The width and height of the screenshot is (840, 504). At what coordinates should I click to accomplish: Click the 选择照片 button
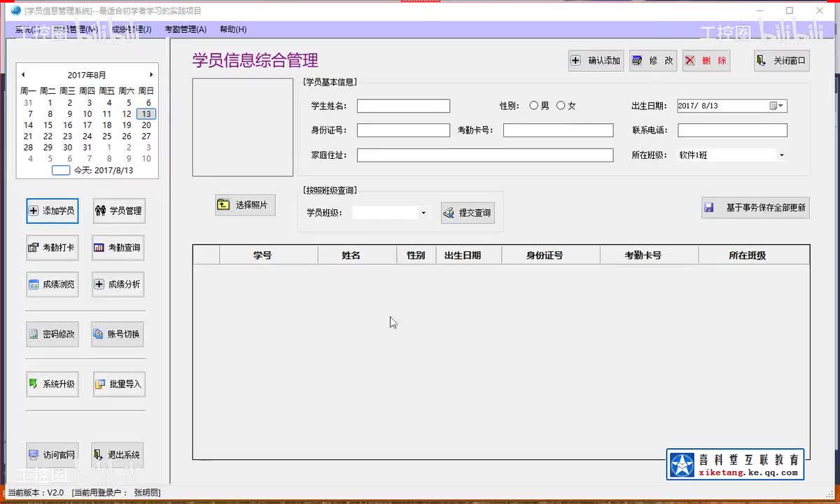pyautogui.click(x=245, y=205)
